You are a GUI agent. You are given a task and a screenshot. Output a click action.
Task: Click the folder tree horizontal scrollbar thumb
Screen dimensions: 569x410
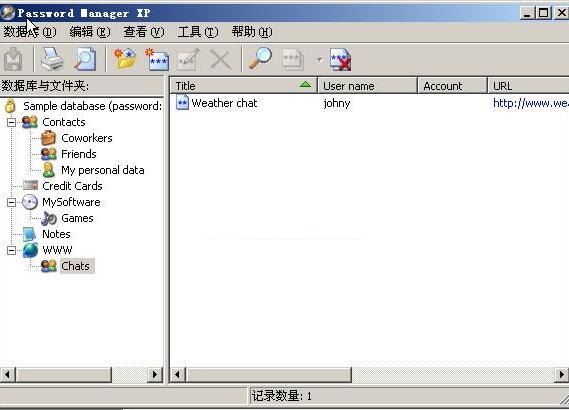(64, 374)
